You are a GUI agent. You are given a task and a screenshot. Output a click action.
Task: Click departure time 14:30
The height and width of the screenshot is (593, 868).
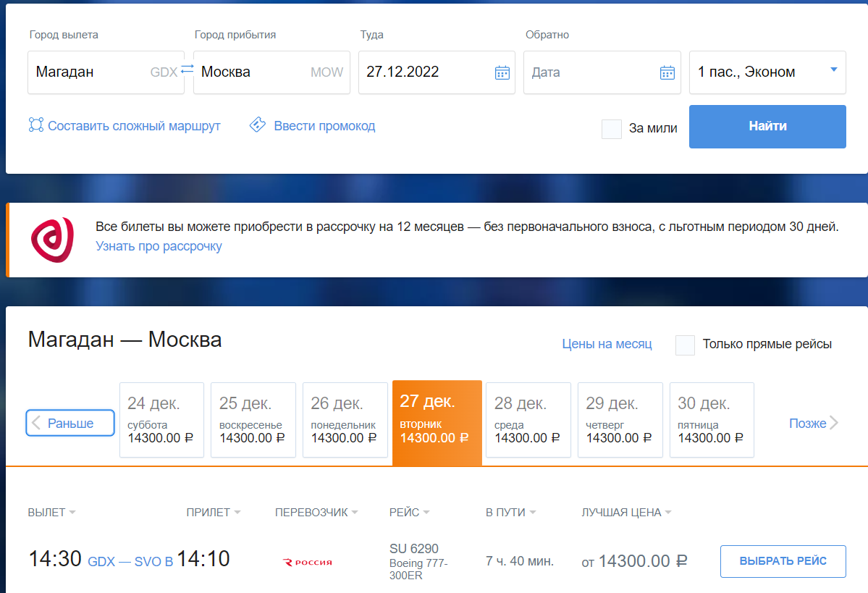click(x=55, y=559)
